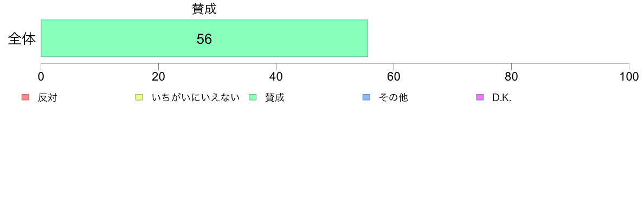Image resolution: width=644 pixels, height=199 pixels.
Task: Click the 80 axis tick label
Action: coord(511,77)
